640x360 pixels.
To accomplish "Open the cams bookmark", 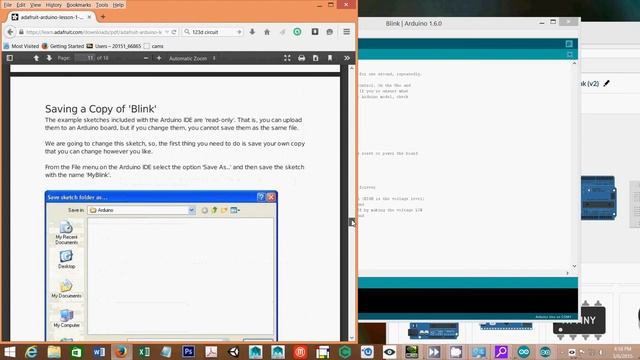I will pyautogui.click(x=154, y=46).
